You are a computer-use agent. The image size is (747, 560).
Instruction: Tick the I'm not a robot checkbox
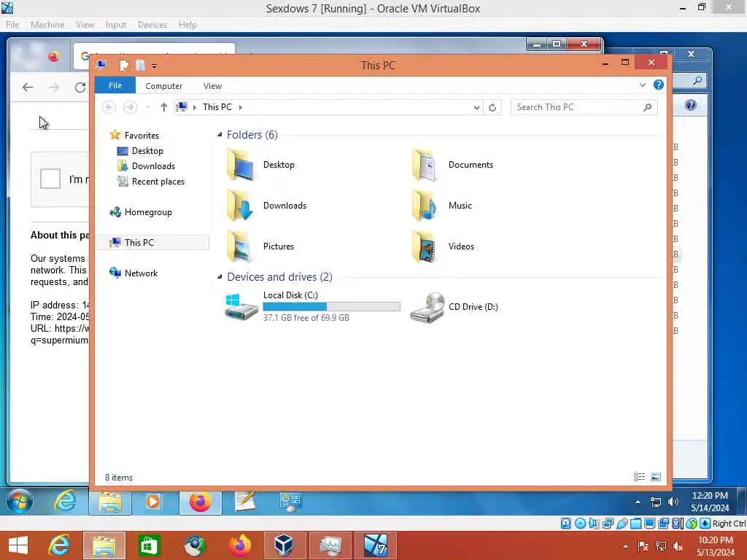click(50, 179)
